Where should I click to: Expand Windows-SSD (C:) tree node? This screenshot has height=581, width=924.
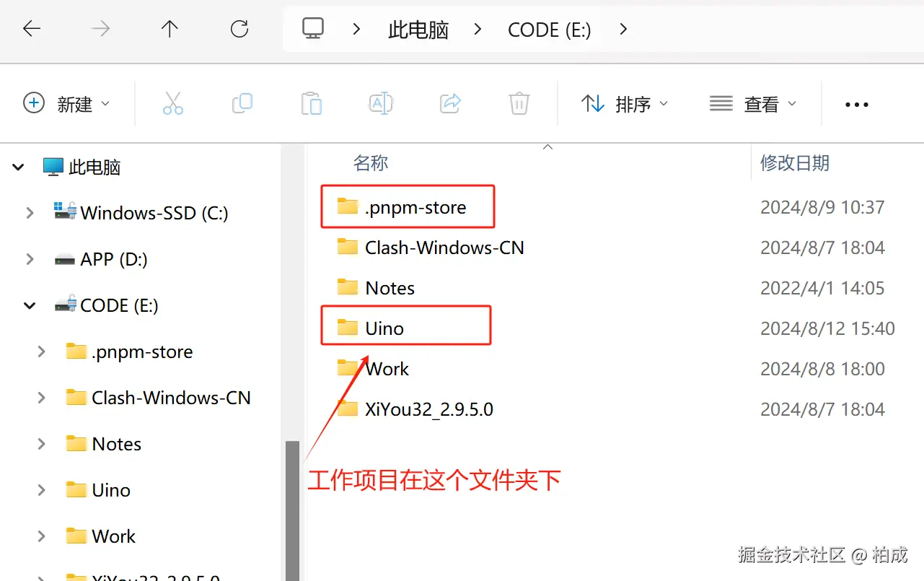tap(30, 213)
